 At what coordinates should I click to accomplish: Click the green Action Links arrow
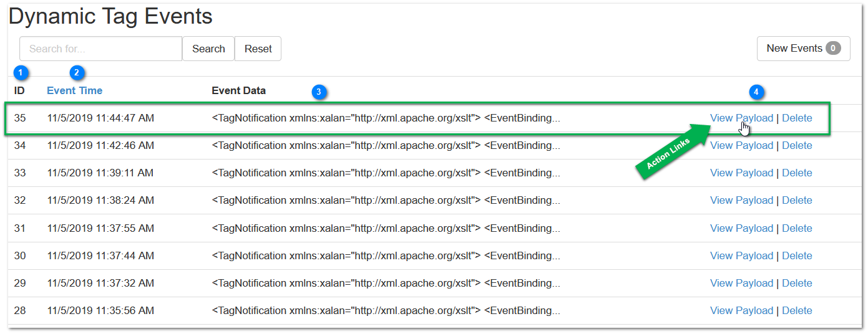(671, 151)
